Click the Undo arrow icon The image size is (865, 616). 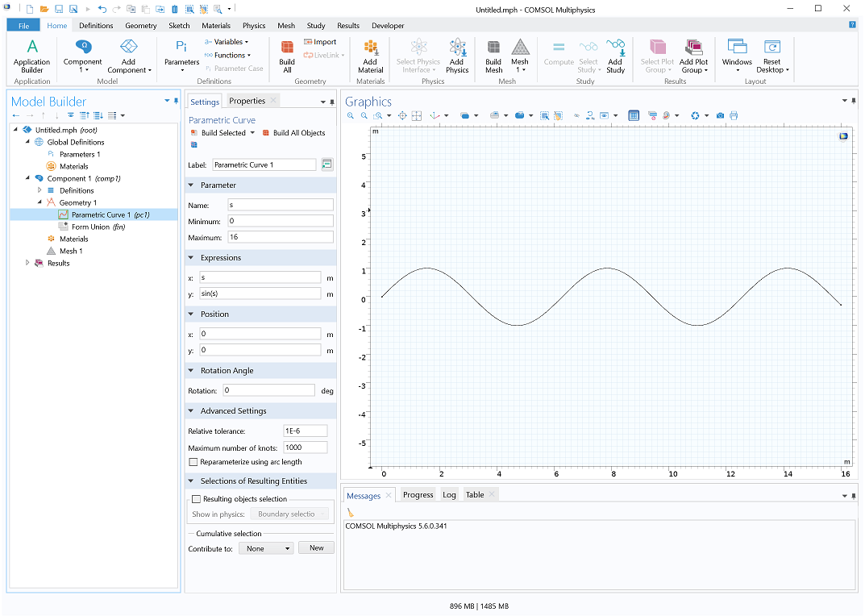[x=102, y=9]
